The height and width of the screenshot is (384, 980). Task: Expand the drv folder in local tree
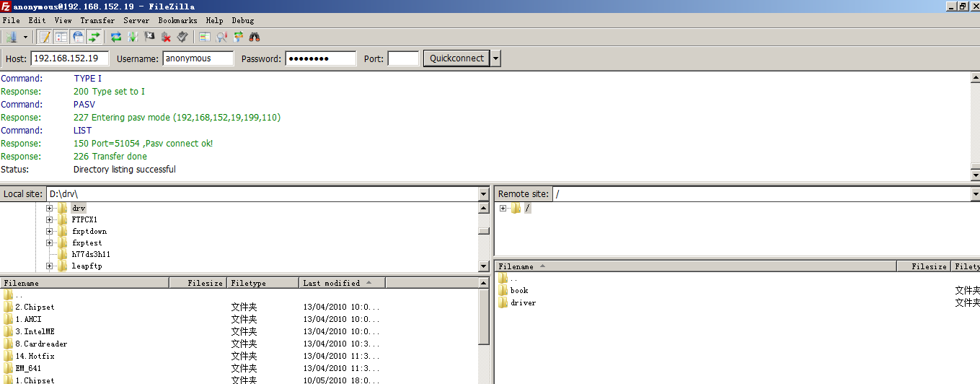tap(50, 208)
